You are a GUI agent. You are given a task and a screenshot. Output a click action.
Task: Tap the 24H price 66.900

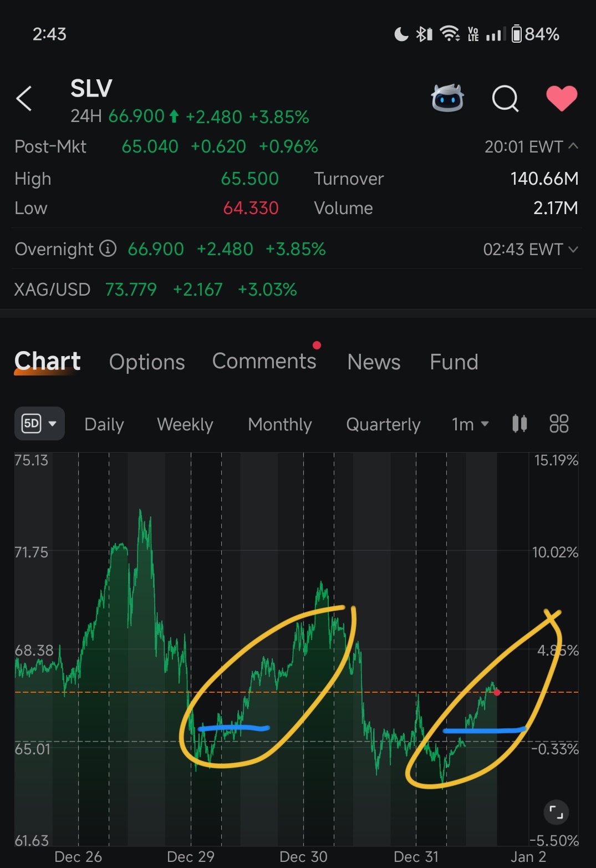(136, 116)
